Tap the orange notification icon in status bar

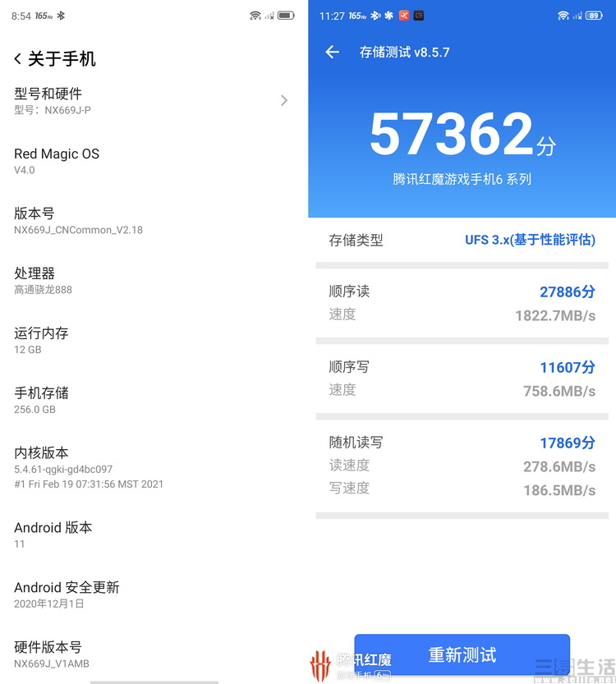tap(404, 16)
